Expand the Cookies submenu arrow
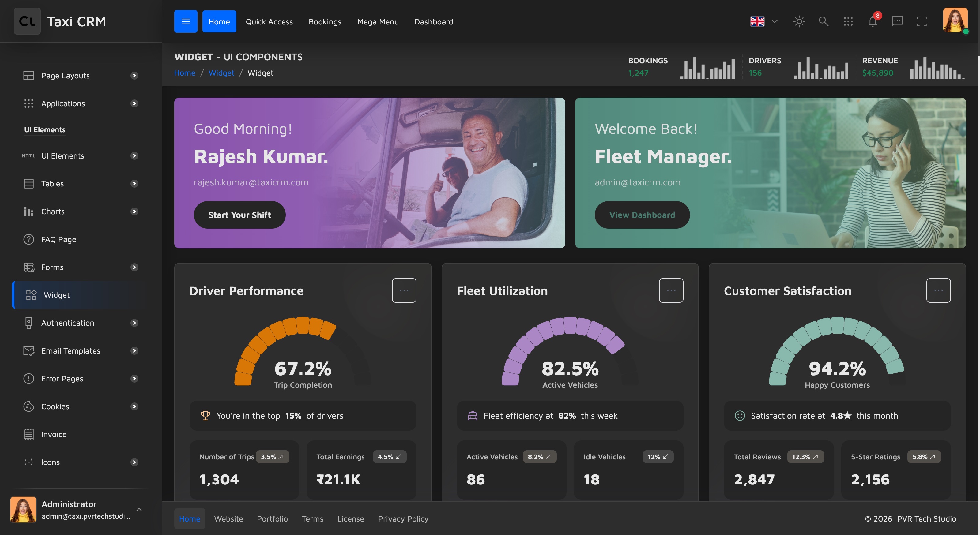980x535 pixels. pos(134,406)
